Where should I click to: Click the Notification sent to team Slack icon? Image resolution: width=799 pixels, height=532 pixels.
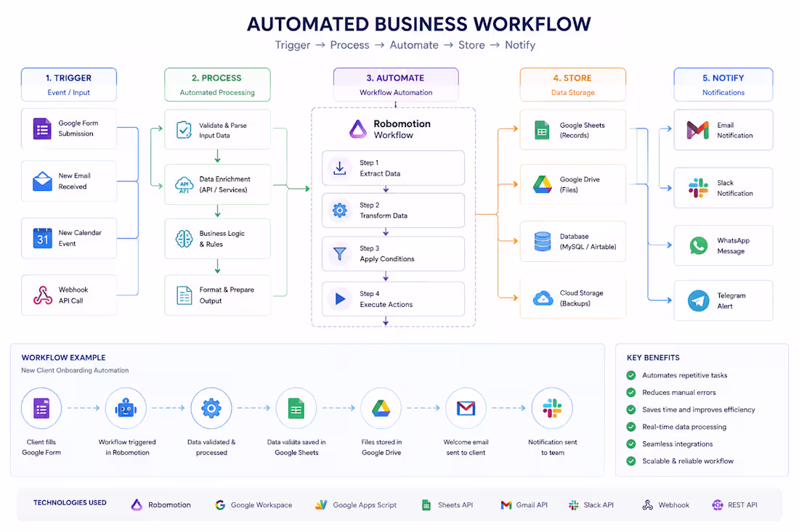coord(552,409)
